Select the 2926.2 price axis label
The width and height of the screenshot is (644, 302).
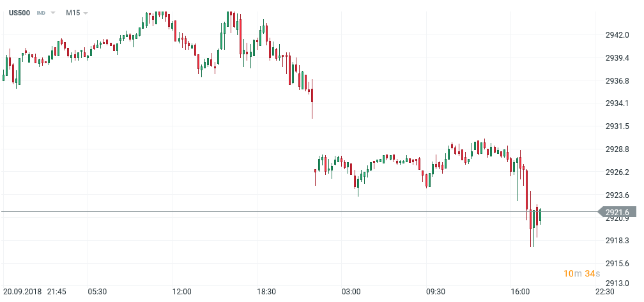617,172
